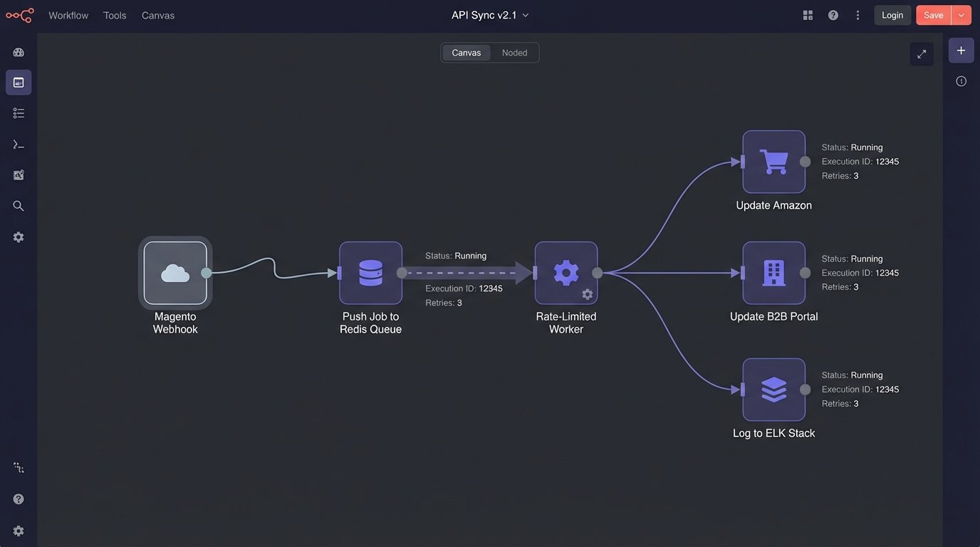Click the Login button
This screenshot has height=547, width=980.
coord(892,14)
